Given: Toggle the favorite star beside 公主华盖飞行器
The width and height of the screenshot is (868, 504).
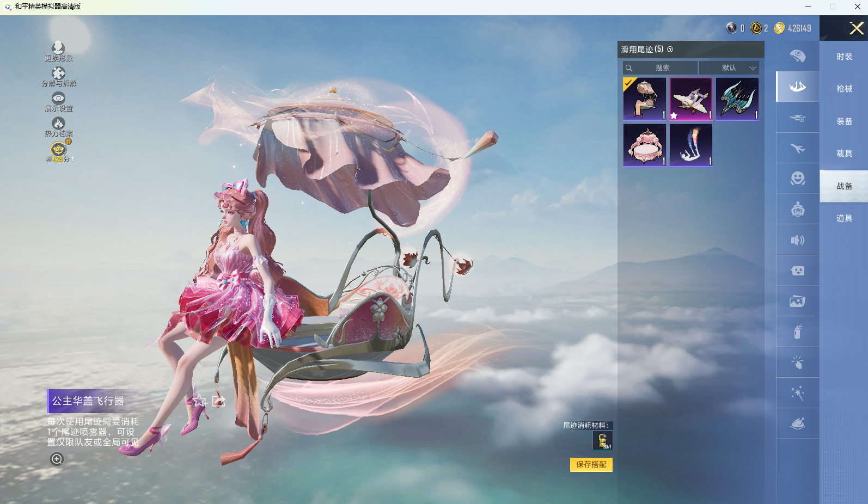Looking at the screenshot, I should tap(199, 401).
